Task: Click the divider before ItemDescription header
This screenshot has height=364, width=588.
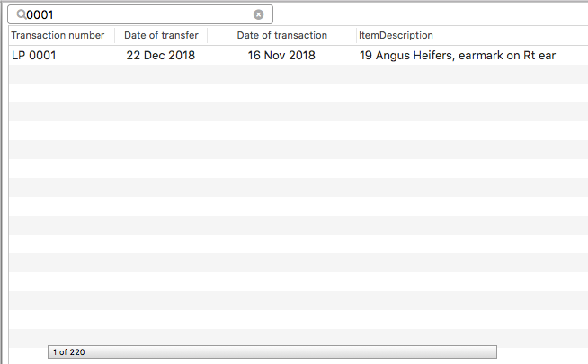Action: point(356,35)
